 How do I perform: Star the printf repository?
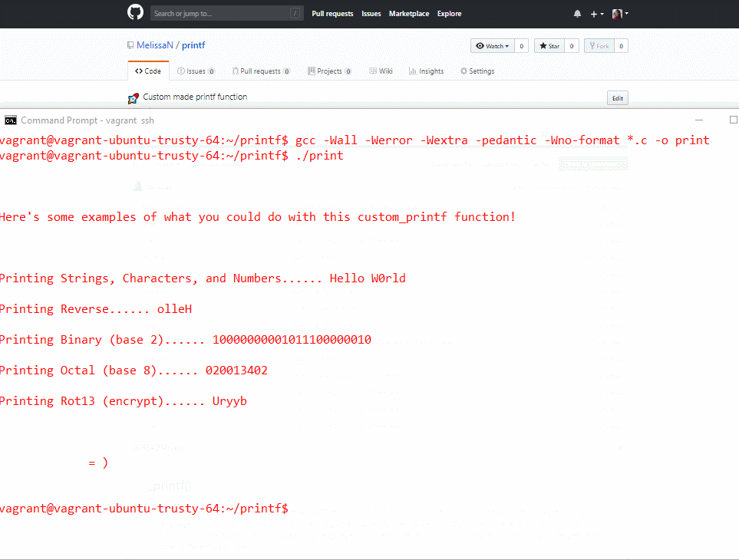pyautogui.click(x=549, y=46)
